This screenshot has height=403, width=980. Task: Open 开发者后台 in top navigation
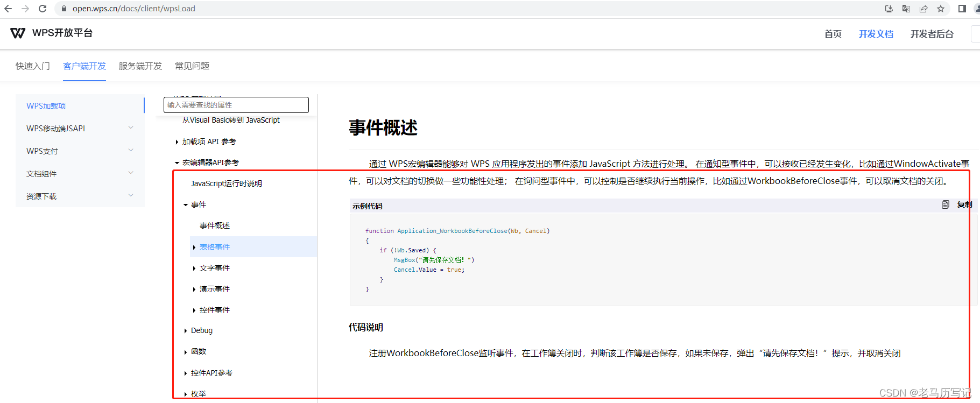click(x=932, y=34)
